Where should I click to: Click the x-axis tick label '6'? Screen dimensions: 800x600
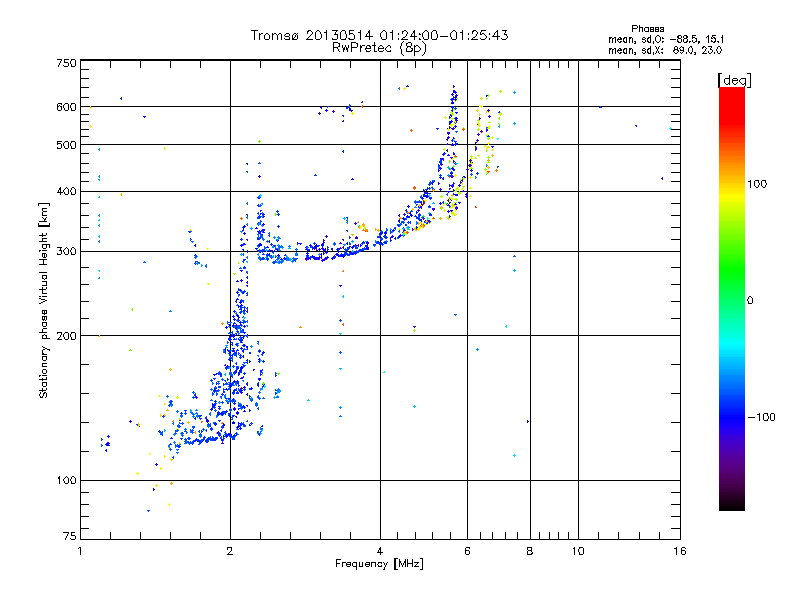(x=467, y=551)
